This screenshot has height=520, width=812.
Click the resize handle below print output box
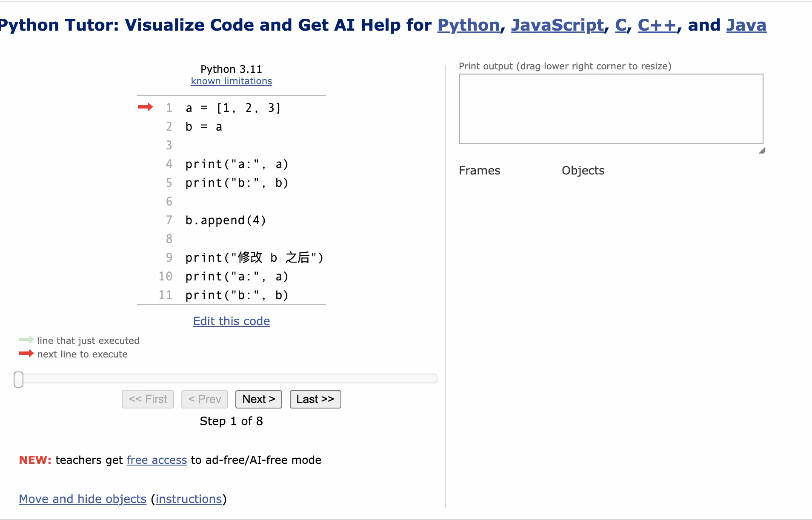pyautogui.click(x=762, y=151)
